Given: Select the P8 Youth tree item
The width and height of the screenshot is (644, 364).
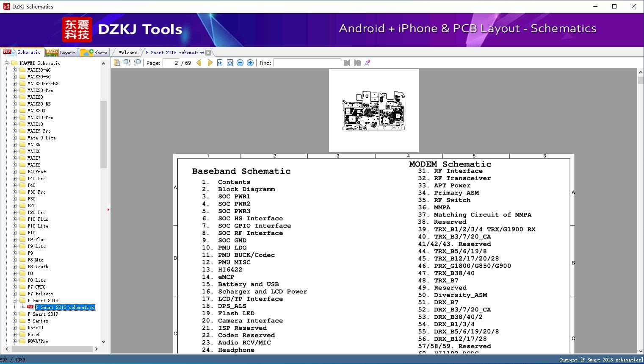Looking at the screenshot, I should 38,267.
